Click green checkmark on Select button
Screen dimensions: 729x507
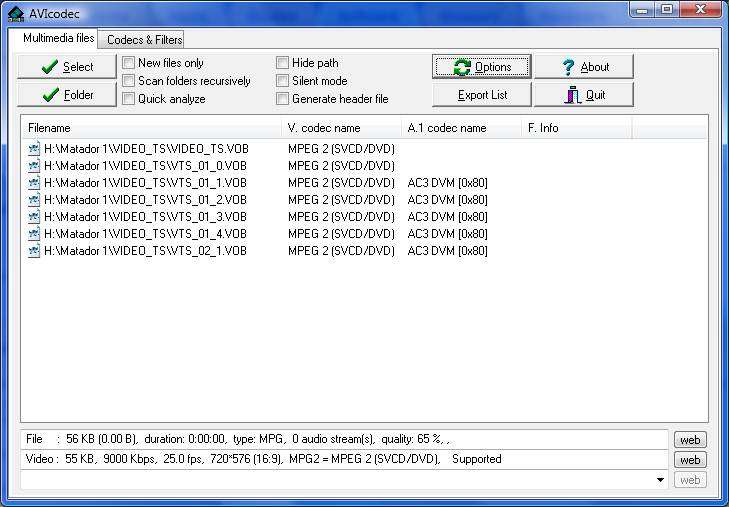50,66
